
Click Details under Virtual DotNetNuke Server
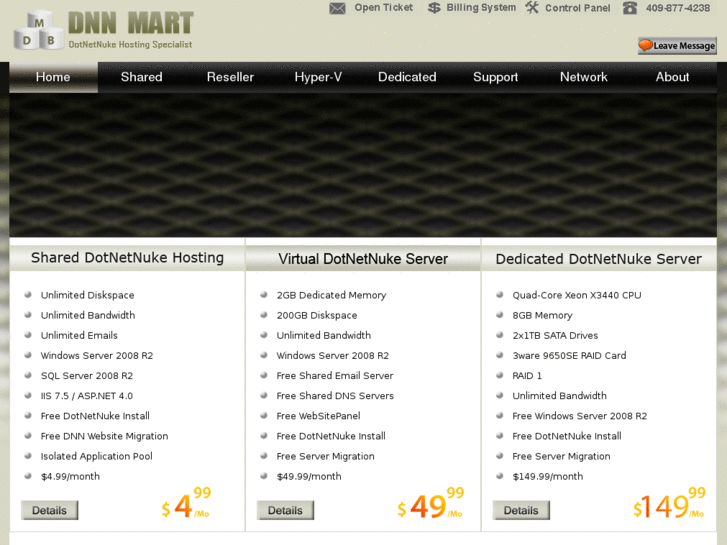pos(285,510)
